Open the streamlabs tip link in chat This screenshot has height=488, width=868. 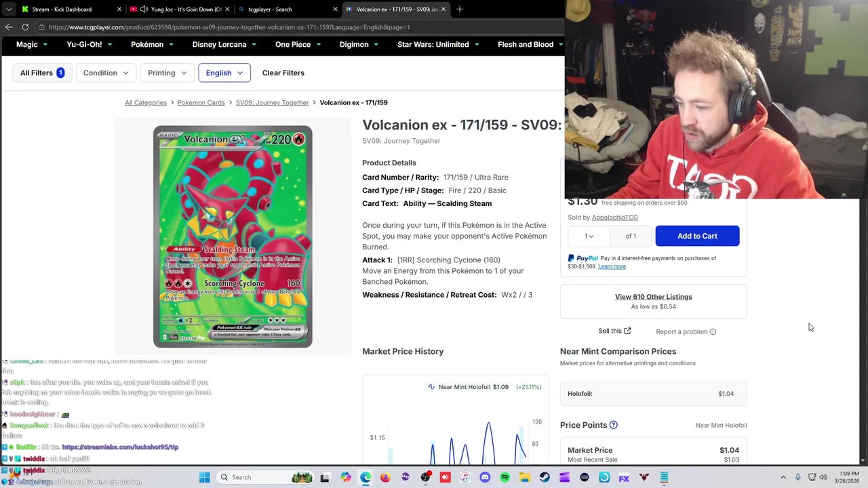coord(120,447)
